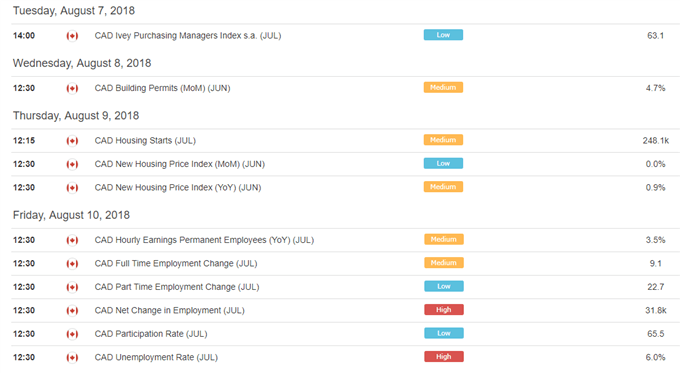Click the 12:30 time of Participation Rate row
The image size is (680, 373).
[x=24, y=334]
